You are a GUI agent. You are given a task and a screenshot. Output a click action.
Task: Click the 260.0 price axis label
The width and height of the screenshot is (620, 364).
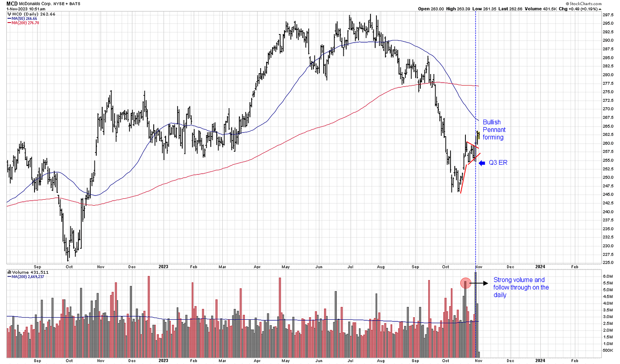[x=608, y=143]
